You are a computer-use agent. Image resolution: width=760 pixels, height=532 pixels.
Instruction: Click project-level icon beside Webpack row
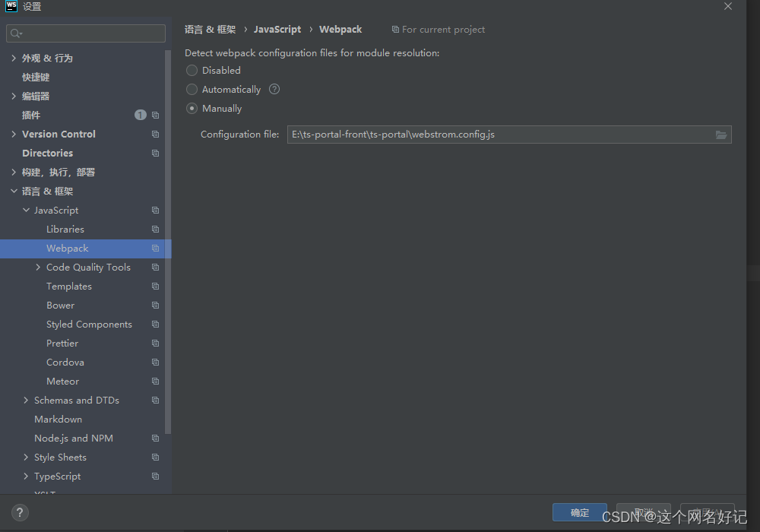click(155, 248)
